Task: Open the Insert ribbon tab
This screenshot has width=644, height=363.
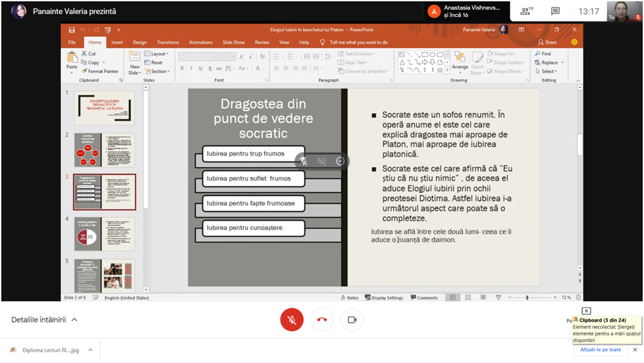Action: pyautogui.click(x=117, y=42)
